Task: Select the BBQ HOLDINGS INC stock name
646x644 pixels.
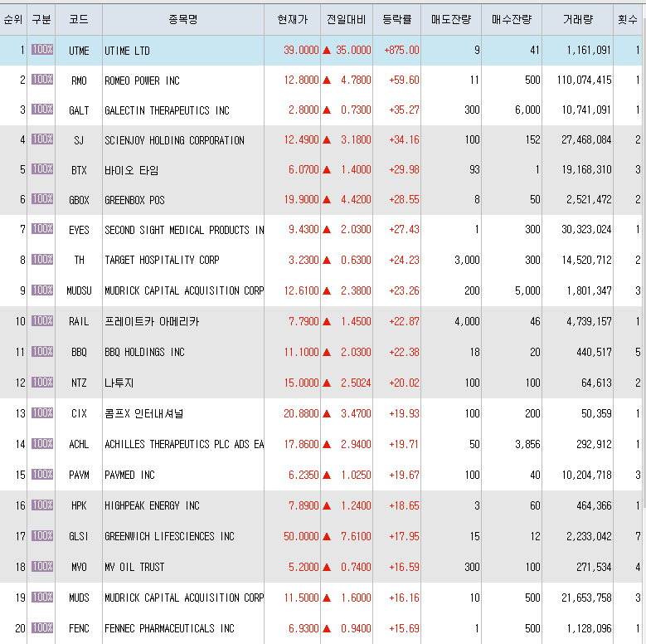Action: [144, 352]
